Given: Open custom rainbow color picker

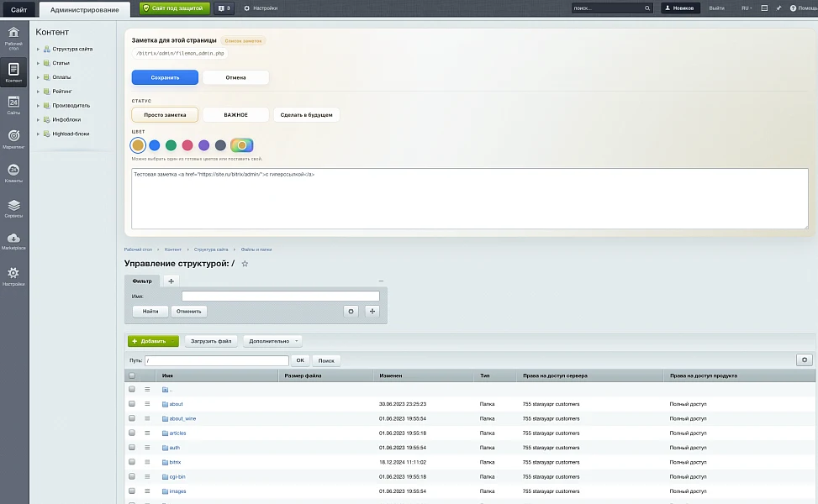Looking at the screenshot, I should click(242, 145).
